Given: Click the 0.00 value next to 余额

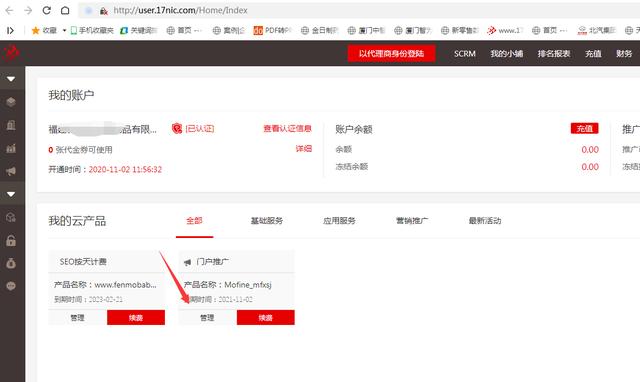Looking at the screenshot, I should click(590, 150).
